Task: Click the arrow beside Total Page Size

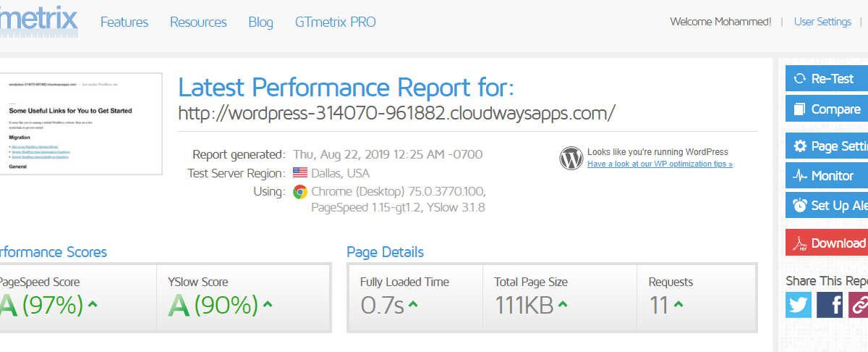Action: [x=563, y=305]
